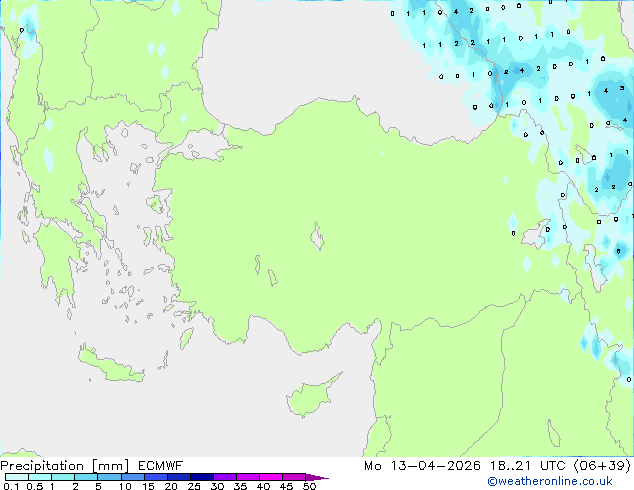Image resolution: width=634 pixels, height=490 pixels.
Task: Click the '0.5' legend value
Action: click(35, 486)
